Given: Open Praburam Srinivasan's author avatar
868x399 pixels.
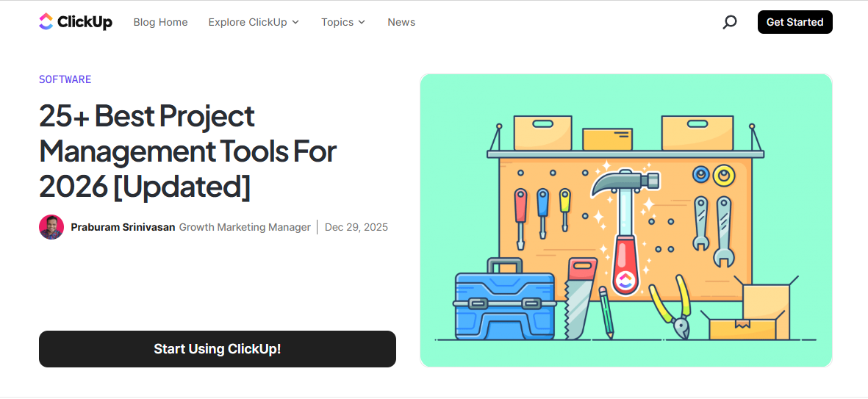Looking at the screenshot, I should pos(51,227).
